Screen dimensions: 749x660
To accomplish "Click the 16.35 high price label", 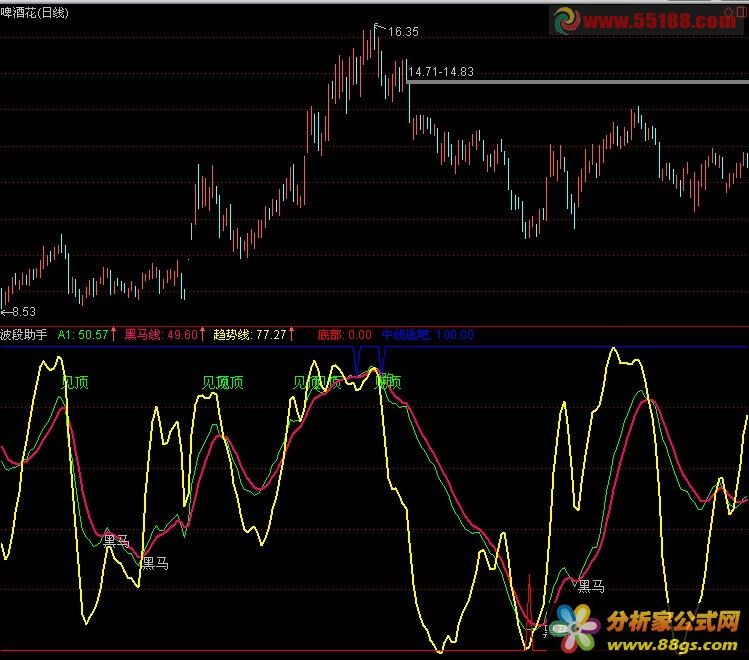I will (403, 32).
